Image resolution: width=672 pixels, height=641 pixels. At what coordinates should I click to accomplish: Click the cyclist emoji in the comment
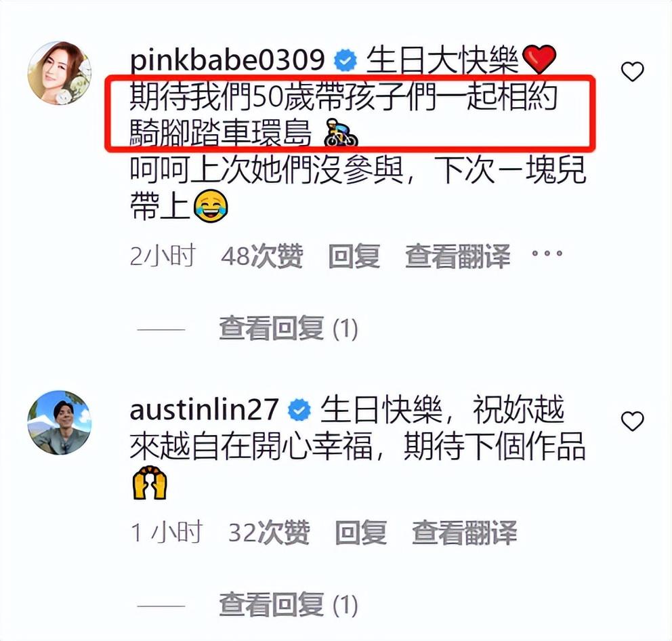tap(341, 133)
